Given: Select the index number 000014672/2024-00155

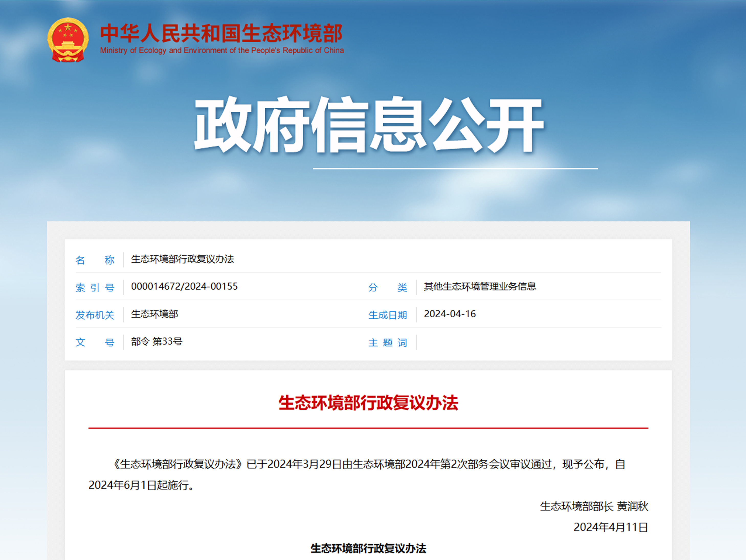Looking at the screenshot, I should (x=184, y=287).
